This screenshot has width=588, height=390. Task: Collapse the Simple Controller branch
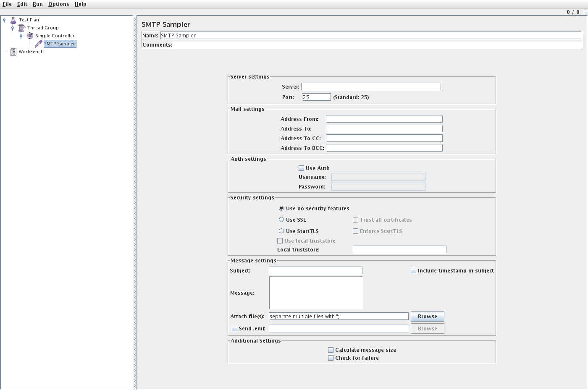[x=21, y=36]
